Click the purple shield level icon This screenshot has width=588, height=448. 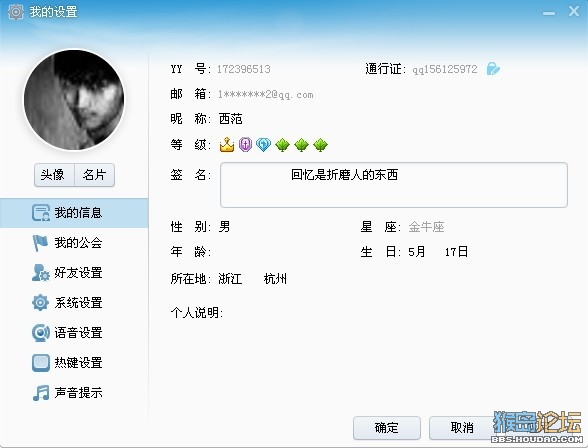[245, 144]
